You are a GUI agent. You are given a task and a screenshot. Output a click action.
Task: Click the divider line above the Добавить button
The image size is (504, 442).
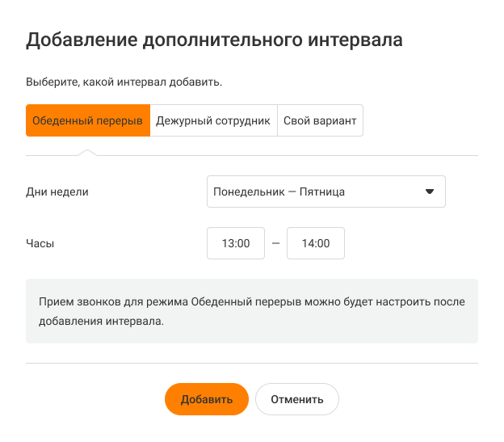[251, 364]
